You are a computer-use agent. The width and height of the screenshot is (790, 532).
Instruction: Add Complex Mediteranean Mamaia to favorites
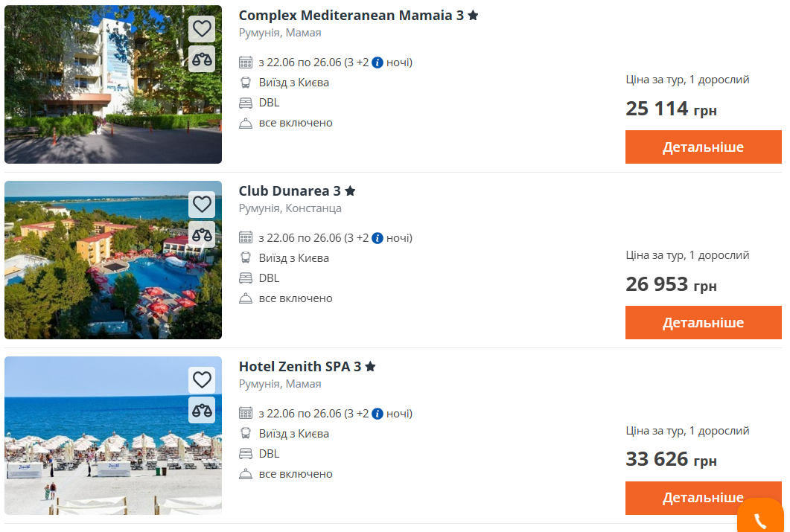[x=202, y=29]
